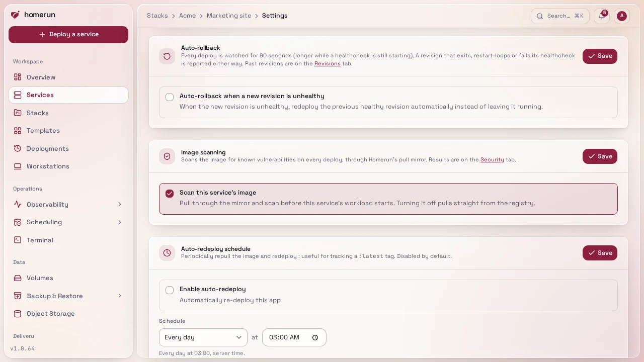Open Deployments in the sidebar
The width and height of the screenshot is (644, 362).
[x=68, y=149]
